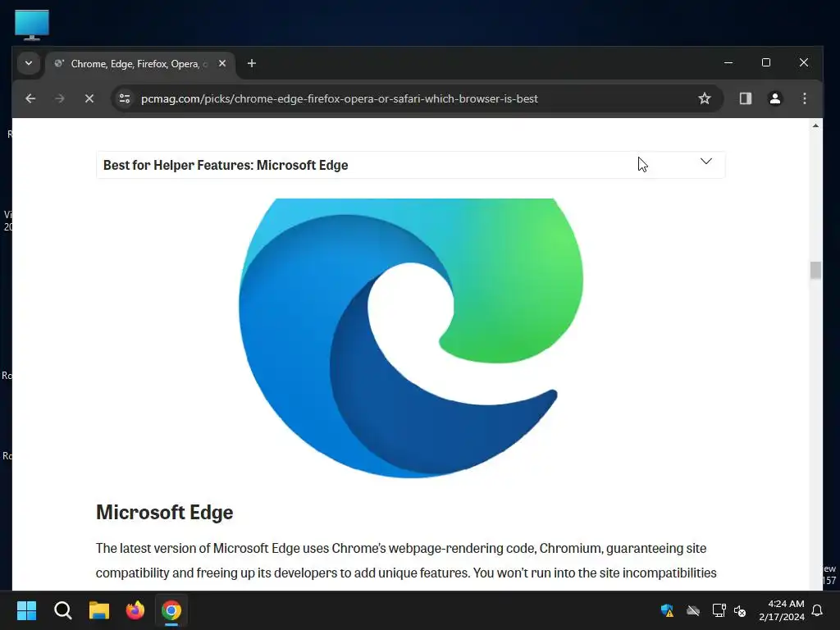
Task: Select the Chrome, Edge, Firefox, Opera tab
Action: click(140, 64)
